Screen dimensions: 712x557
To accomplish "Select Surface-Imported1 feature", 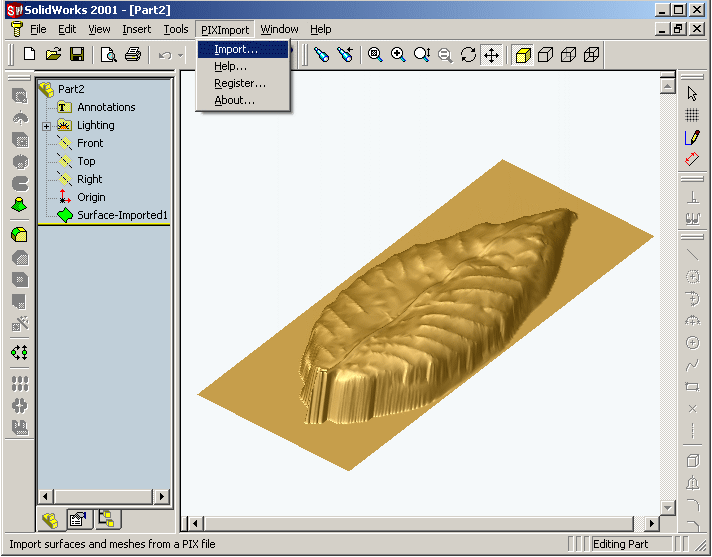I will [x=122, y=215].
